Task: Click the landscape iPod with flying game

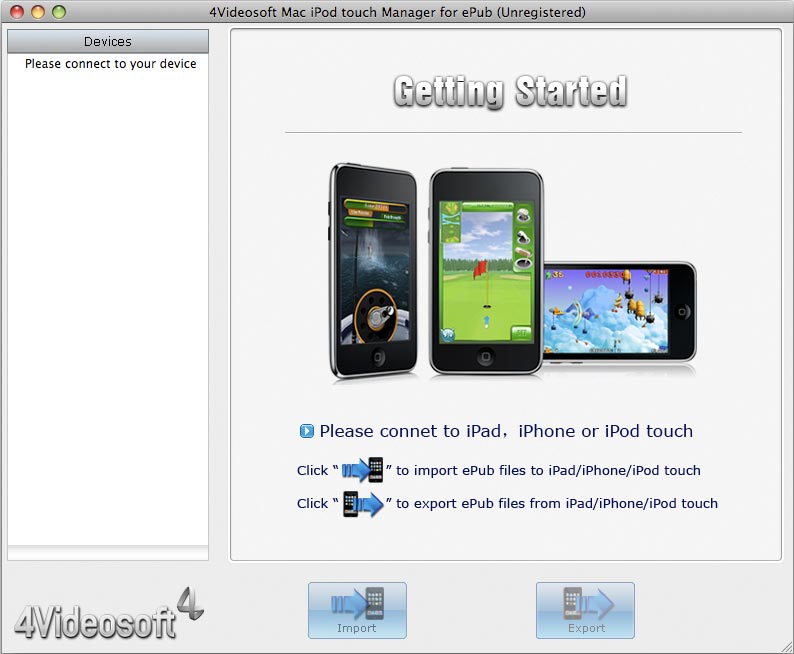Action: (x=619, y=311)
